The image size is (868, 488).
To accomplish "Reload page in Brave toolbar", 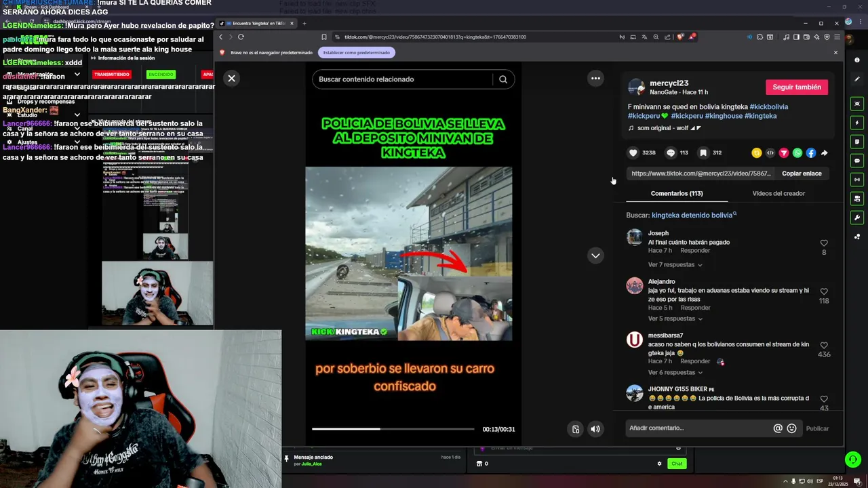I will [241, 37].
